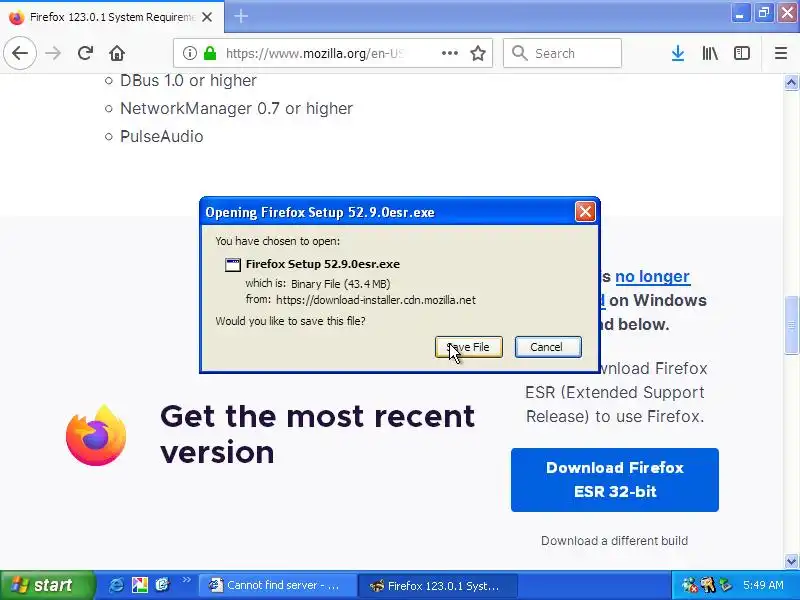Follow the 'no longer' link
This screenshot has height=600, width=800.
click(652, 277)
